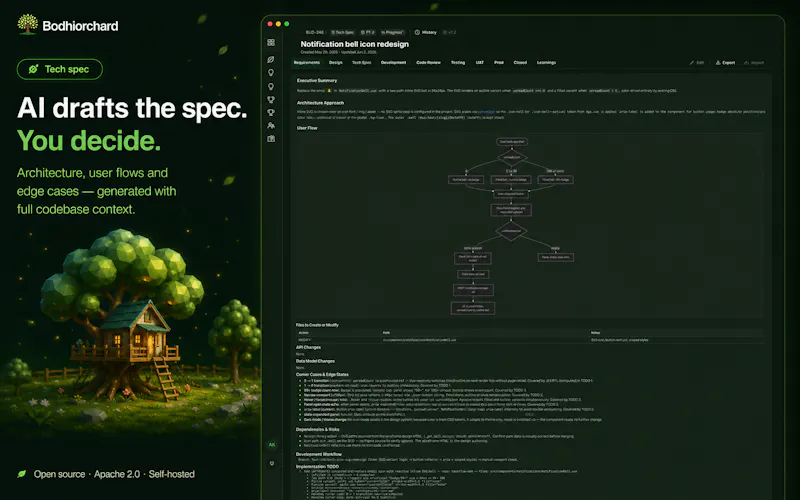Click the Architecture Approach heading
Viewport: 800px width, 500px height.
pyautogui.click(x=320, y=103)
